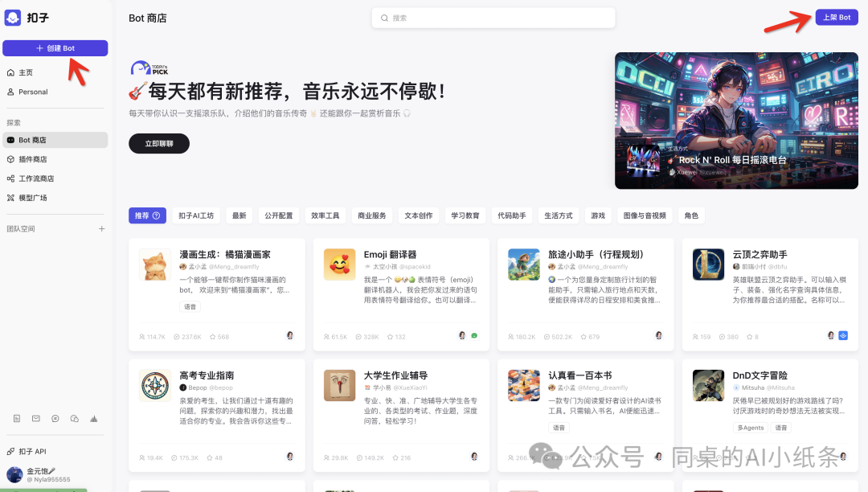Expand 团队空间 using the plus button

pyautogui.click(x=102, y=228)
